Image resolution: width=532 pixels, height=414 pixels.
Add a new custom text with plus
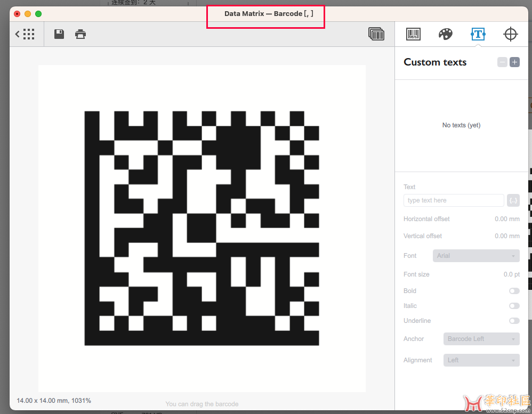point(515,62)
